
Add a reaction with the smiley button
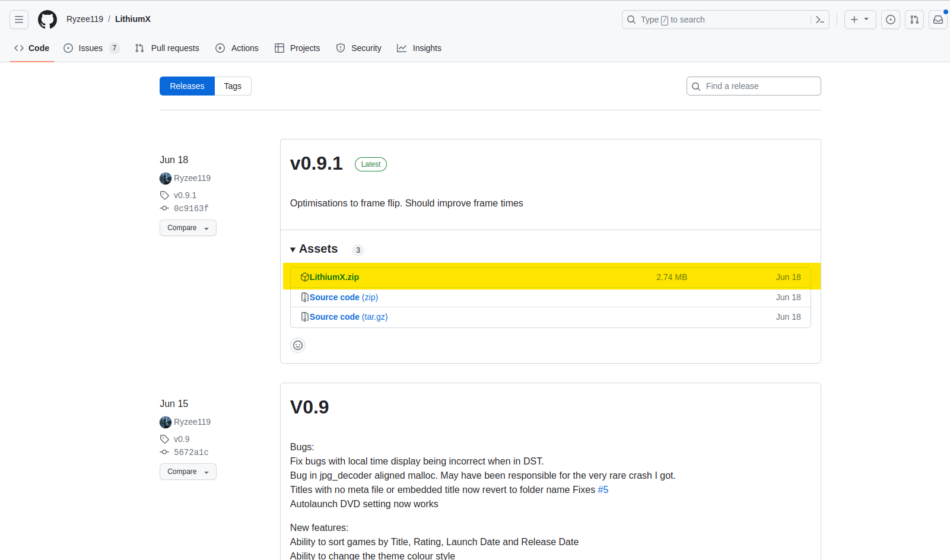point(298,345)
